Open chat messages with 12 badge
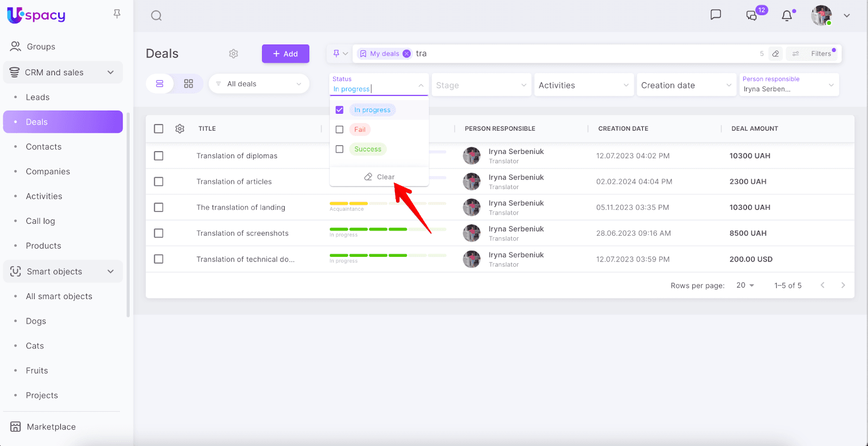Viewport: 868px width, 446px height. pyautogui.click(x=752, y=15)
